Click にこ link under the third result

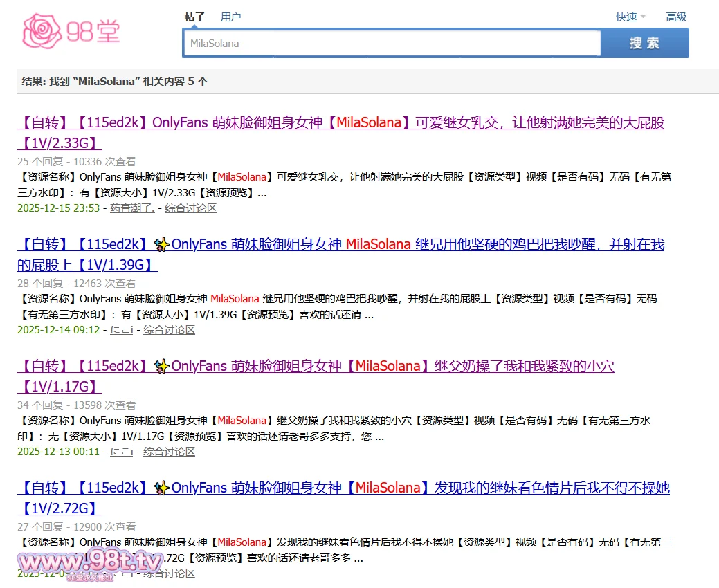tap(121, 452)
